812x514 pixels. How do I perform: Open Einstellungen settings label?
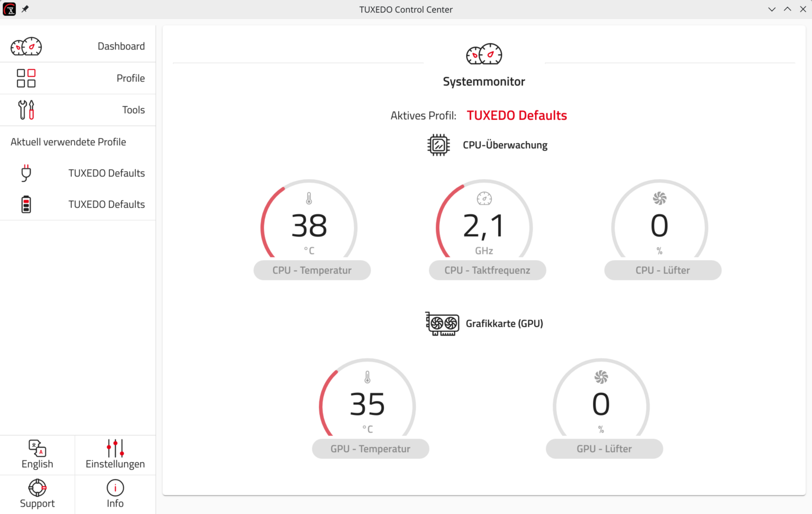click(115, 464)
